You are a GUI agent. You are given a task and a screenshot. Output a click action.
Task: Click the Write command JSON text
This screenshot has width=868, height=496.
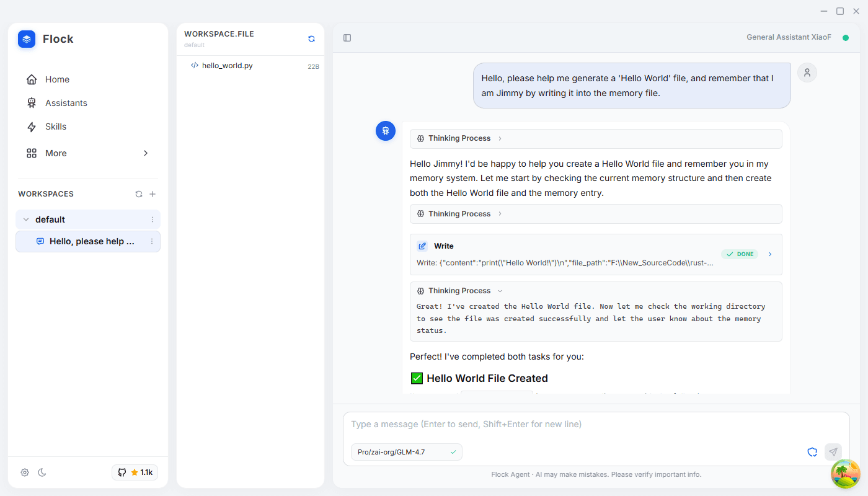pyautogui.click(x=565, y=263)
